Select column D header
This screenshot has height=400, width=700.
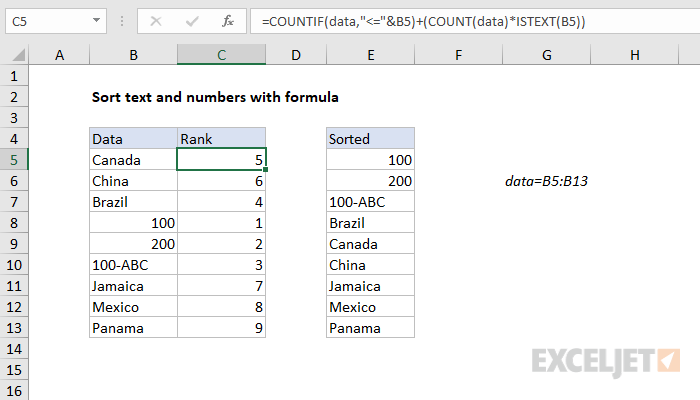tap(296, 55)
